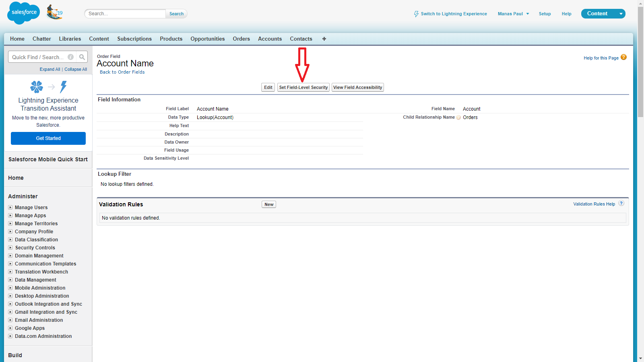Switch to Lightning Experience link
The height and width of the screenshot is (362, 644).
454,14
